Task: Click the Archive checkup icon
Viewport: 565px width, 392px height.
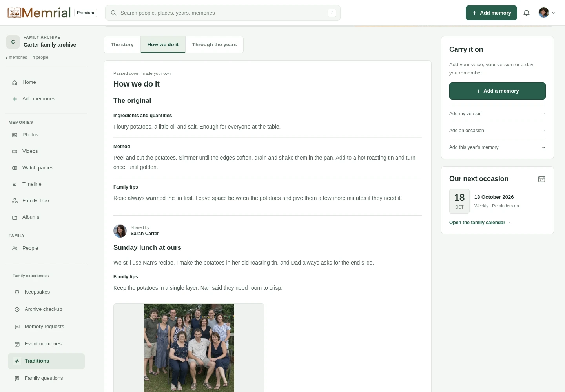Action: tap(17, 310)
